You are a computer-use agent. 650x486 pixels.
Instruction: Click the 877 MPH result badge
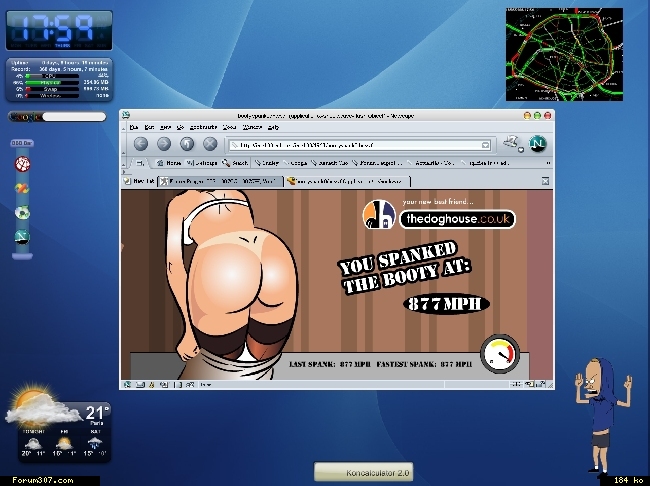click(446, 304)
